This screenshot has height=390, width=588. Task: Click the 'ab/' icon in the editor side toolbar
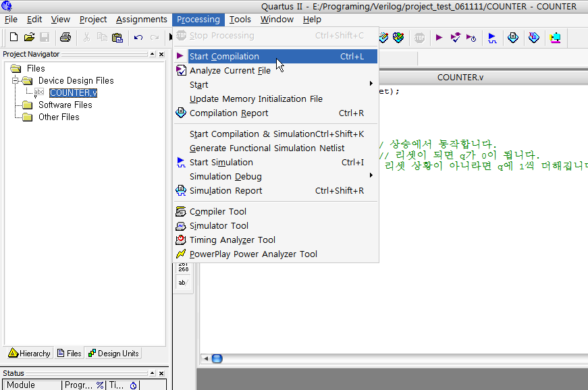coord(183,283)
